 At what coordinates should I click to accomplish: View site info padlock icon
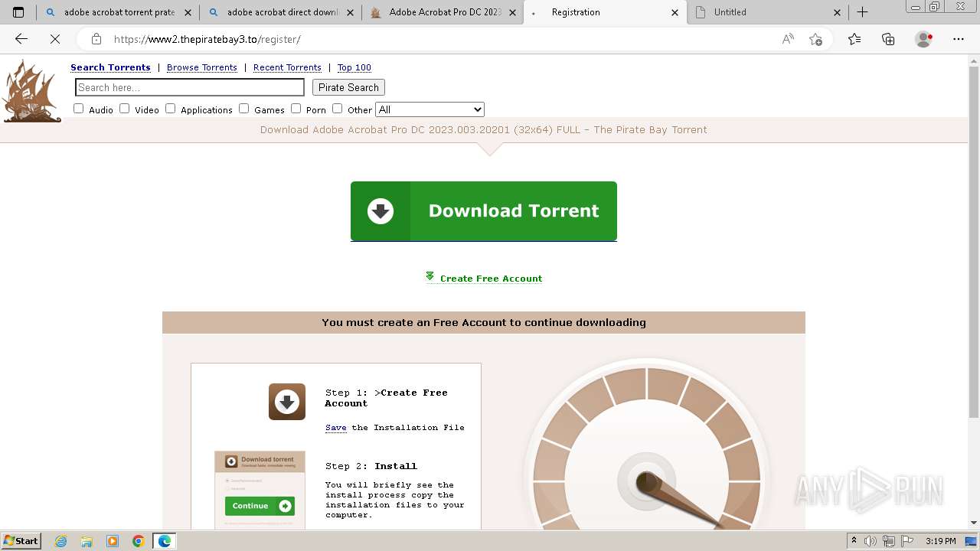(96, 39)
